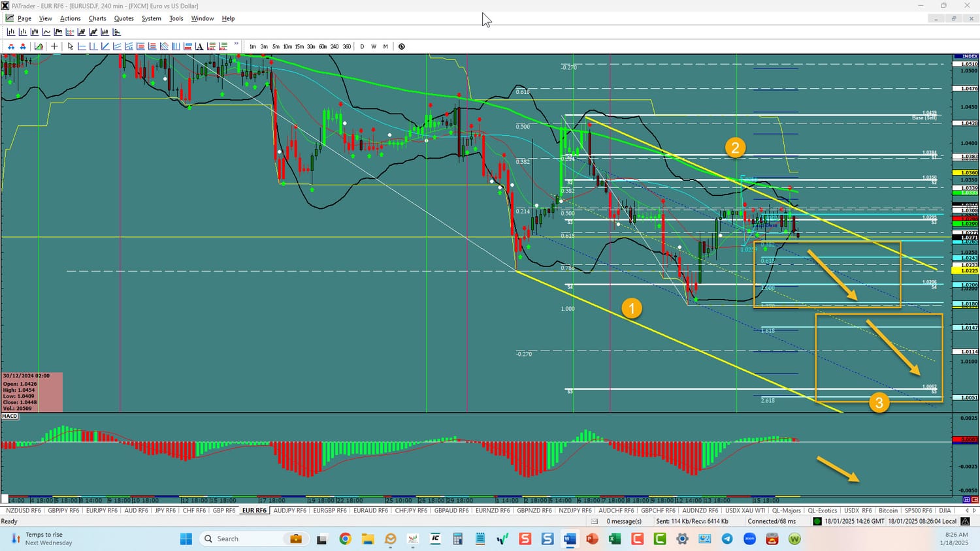Switch to daily D timeframe
The image size is (980, 551).
click(363, 46)
